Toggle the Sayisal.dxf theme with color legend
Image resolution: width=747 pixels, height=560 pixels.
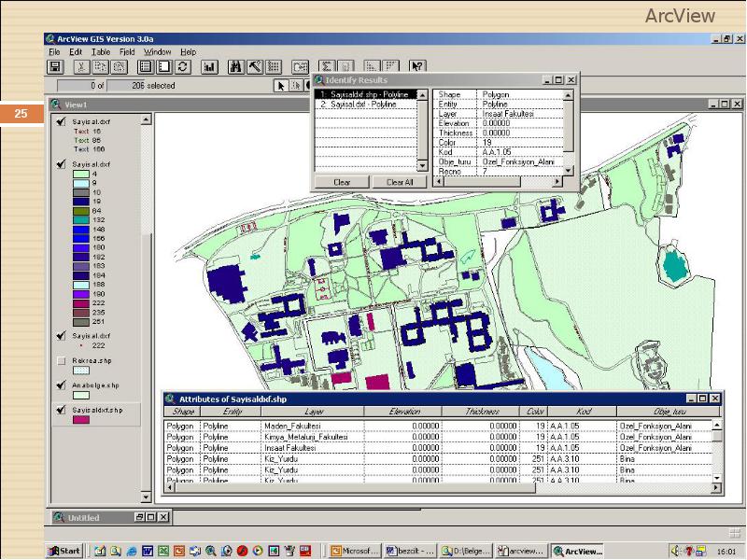(61, 164)
